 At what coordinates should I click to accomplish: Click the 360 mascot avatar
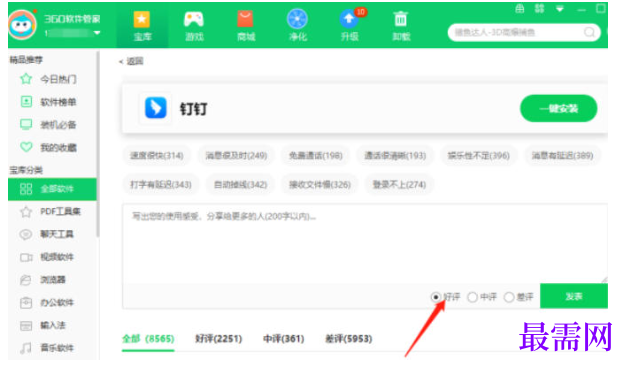[x=22, y=25]
